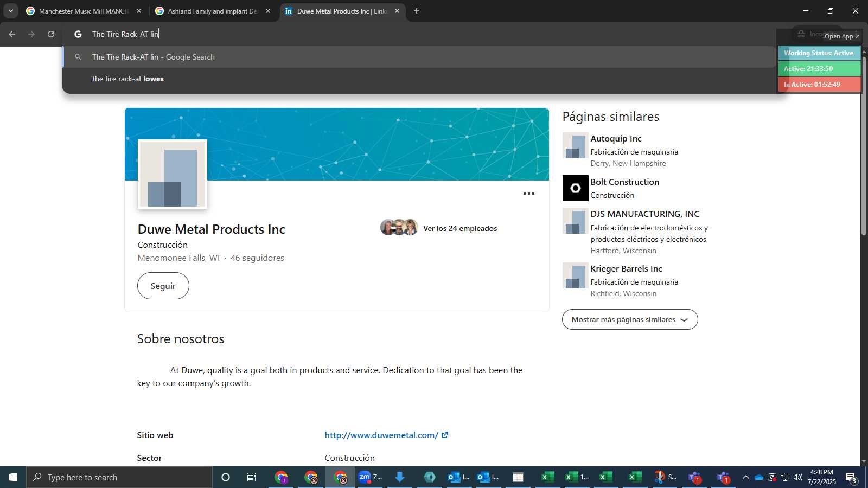Image resolution: width=868 pixels, height=488 pixels.
Task: Click the Seguir button
Action: [x=163, y=286]
